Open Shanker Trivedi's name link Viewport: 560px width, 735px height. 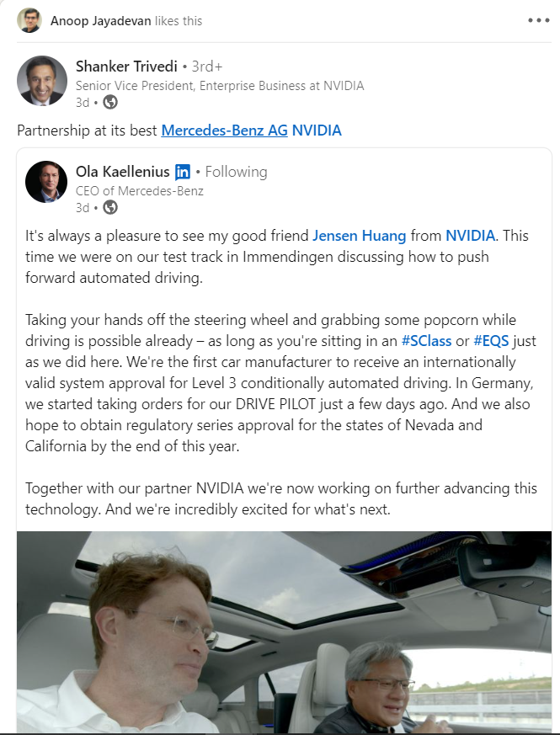pos(126,67)
